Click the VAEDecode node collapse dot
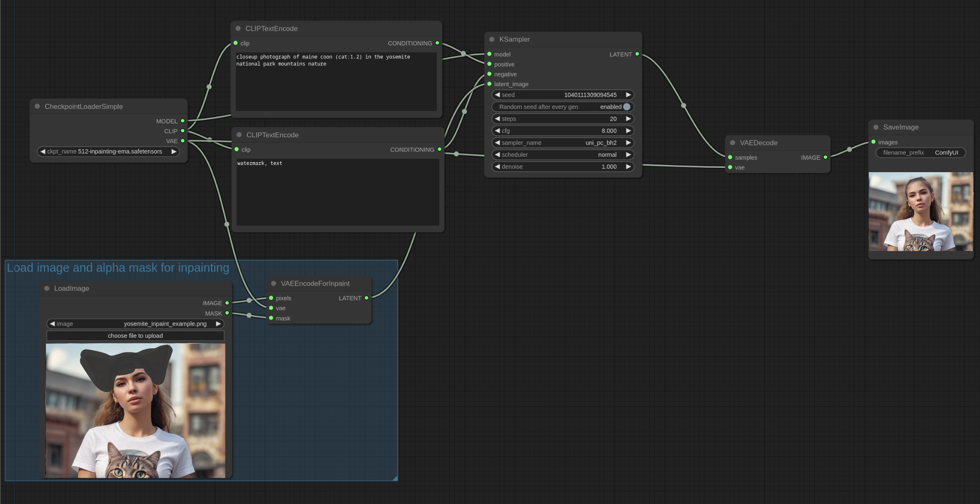The image size is (980, 504). 733,142
